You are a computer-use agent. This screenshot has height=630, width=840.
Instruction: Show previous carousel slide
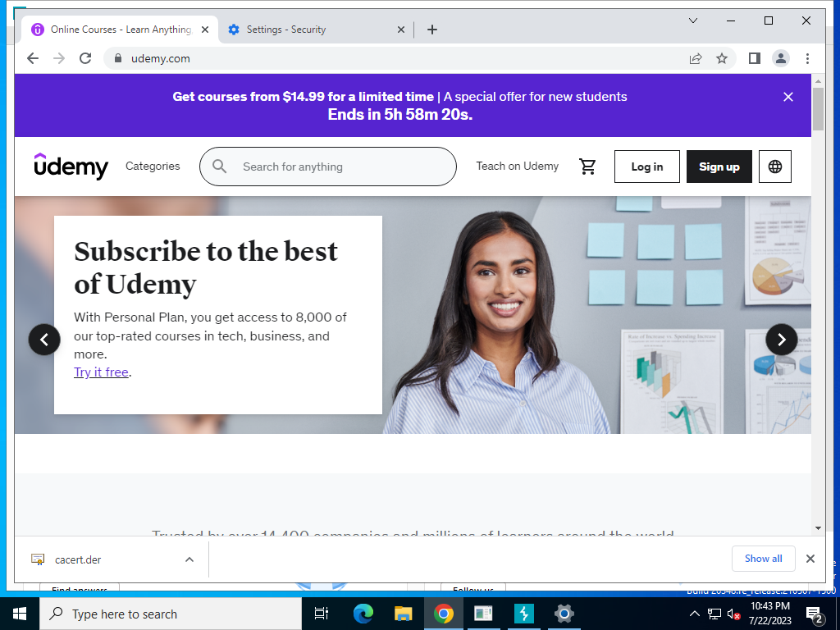[x=44, y=339]
